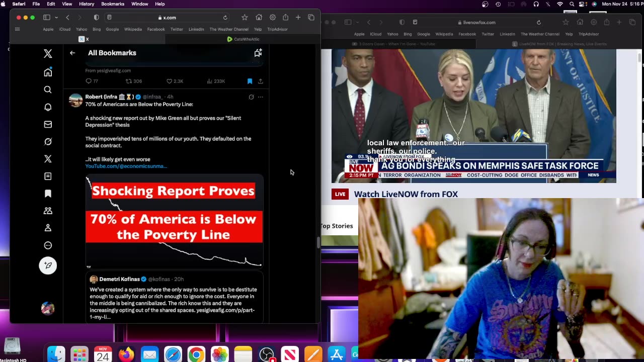The width and height of the screenshot is (644, 362).
Task: Repost the post with 306 reposts
Action: click(129, 81)
